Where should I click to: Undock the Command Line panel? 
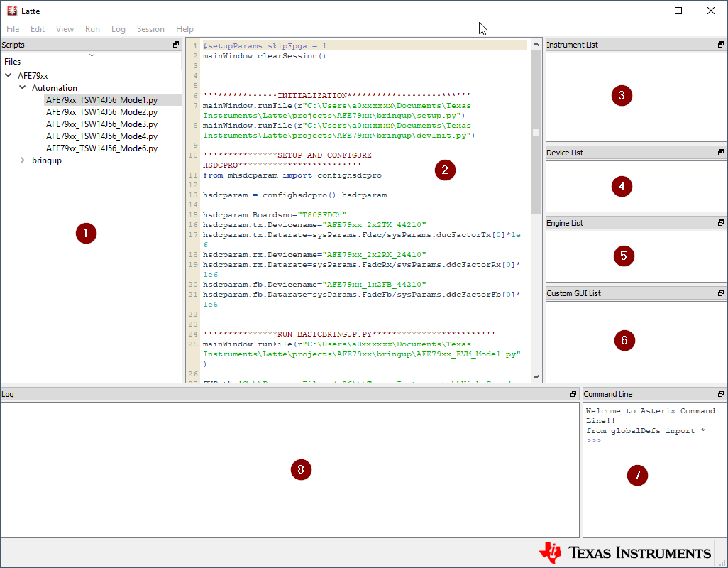coord(720,393)
